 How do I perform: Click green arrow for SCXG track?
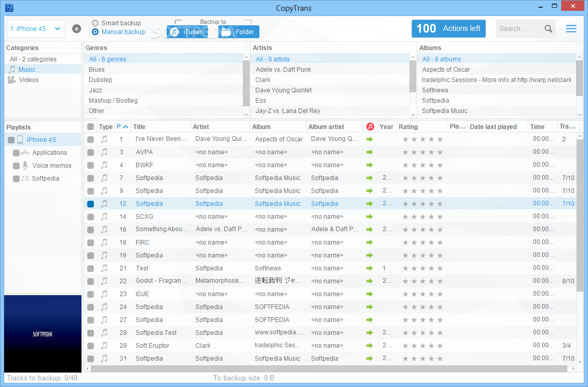tap(369, 217)
